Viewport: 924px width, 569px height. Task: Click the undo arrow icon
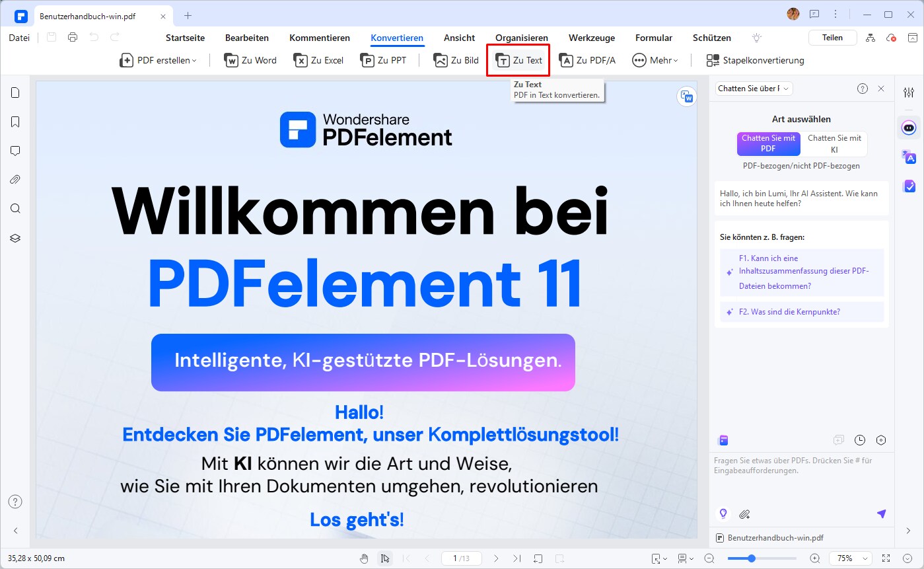click(94, 38)
